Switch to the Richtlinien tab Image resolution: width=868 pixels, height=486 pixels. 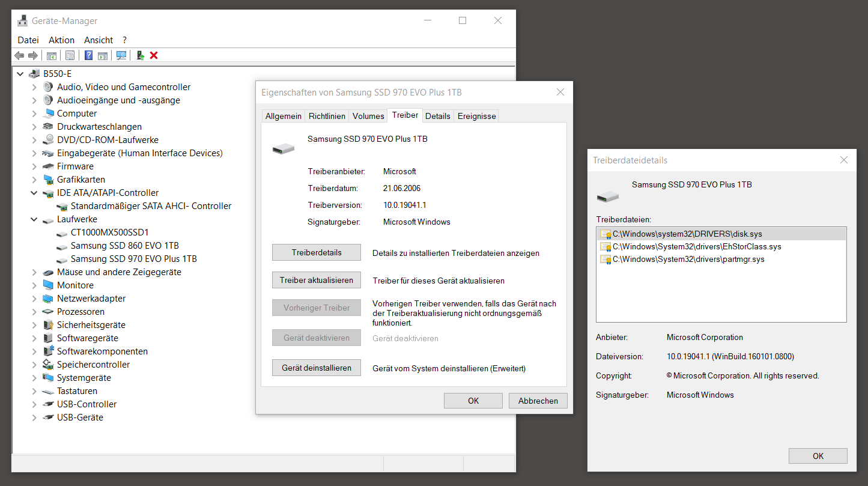327,116
